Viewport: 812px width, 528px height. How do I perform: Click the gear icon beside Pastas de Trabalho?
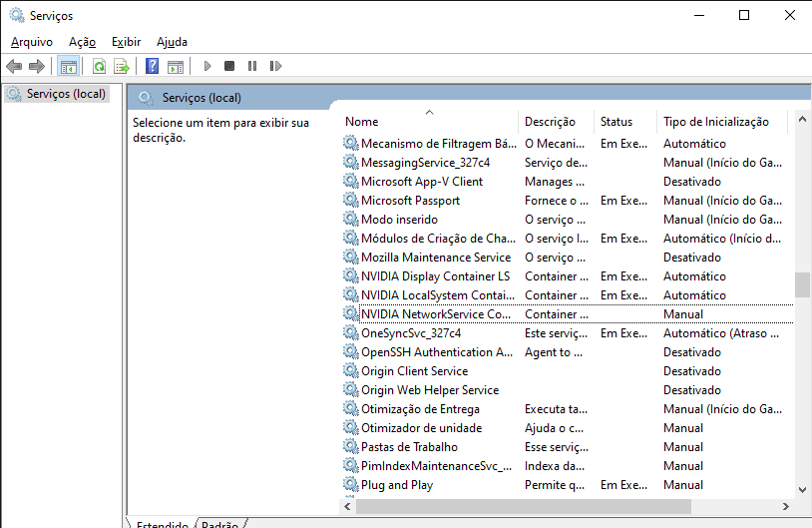pos(351,446)
